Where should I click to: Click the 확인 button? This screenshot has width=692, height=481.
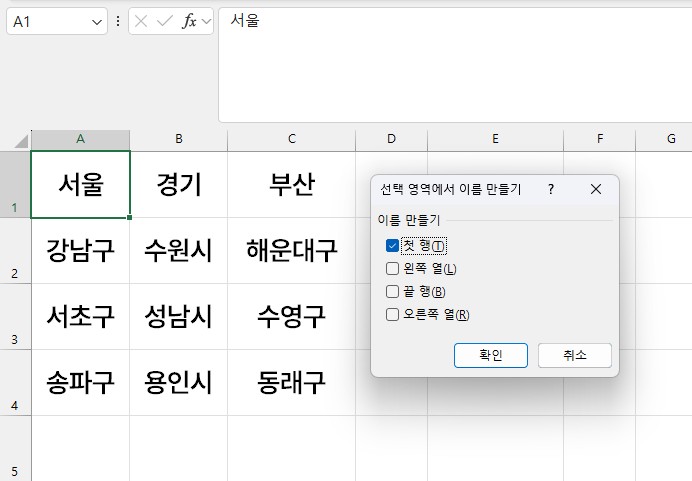491,355
